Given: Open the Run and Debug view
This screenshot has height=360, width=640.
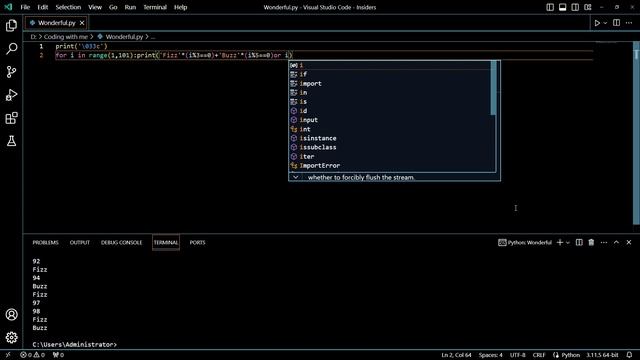Looking at the screenshot, I should point(11,95).
